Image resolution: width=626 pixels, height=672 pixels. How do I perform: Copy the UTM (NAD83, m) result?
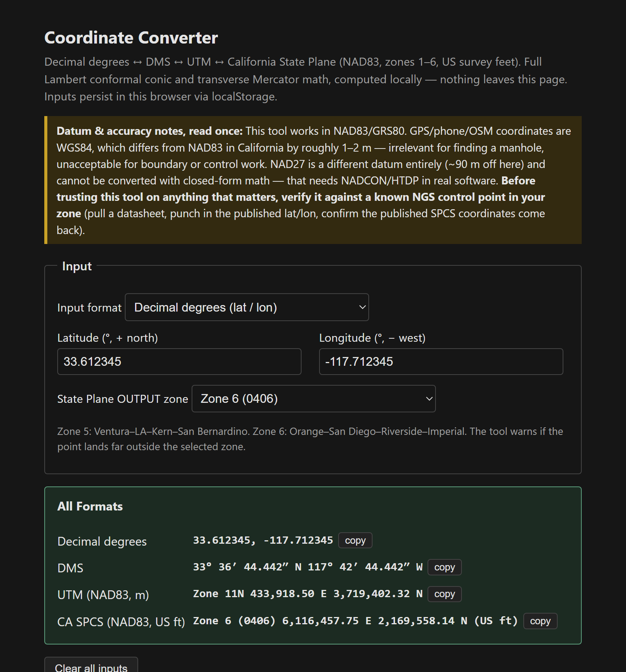(x=445, y=594)
